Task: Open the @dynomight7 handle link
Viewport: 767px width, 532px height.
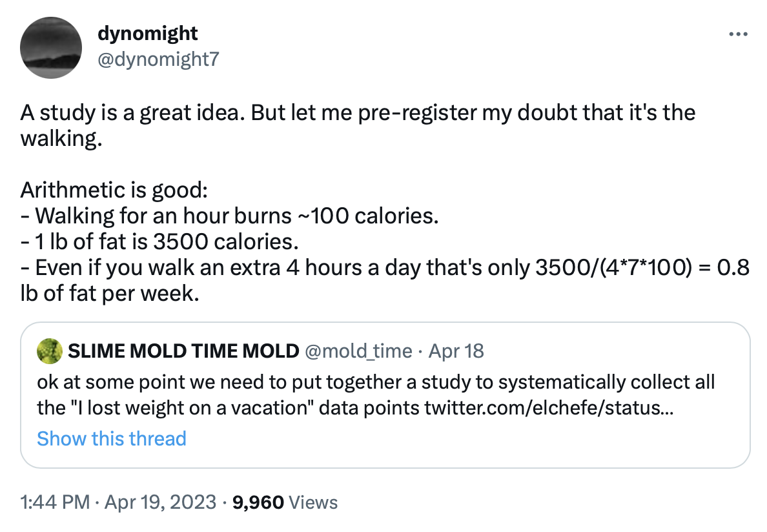Action: 158,60
